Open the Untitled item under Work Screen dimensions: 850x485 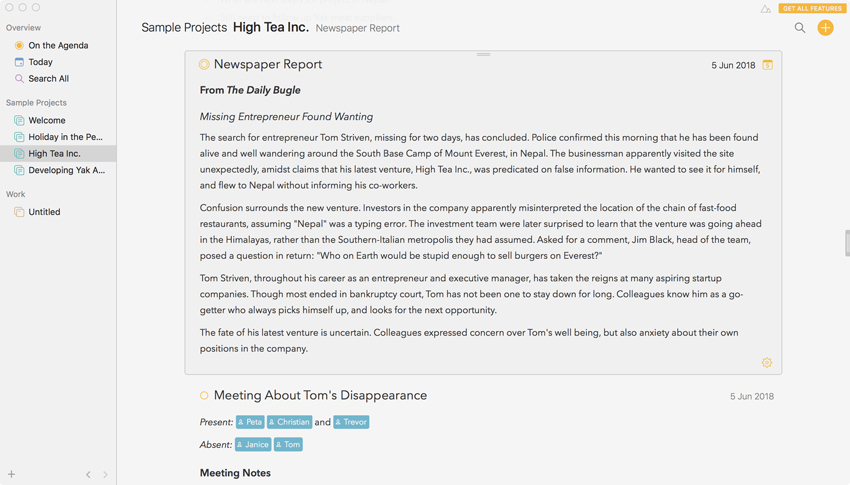click(44, 212)
